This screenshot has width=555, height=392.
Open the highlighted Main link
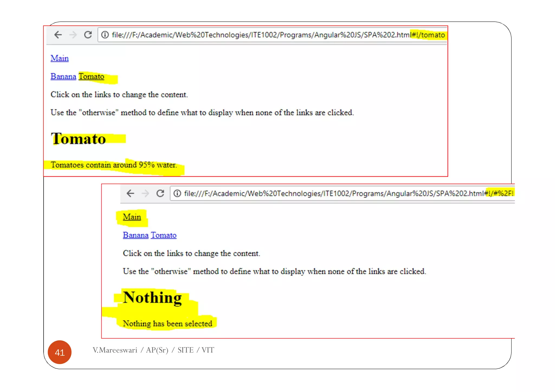click(132, 217)
